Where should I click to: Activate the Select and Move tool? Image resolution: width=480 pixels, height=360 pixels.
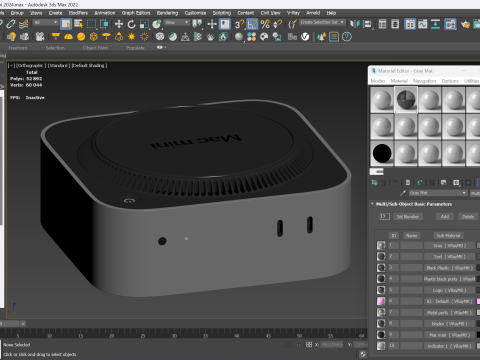[x=119, y=24]
